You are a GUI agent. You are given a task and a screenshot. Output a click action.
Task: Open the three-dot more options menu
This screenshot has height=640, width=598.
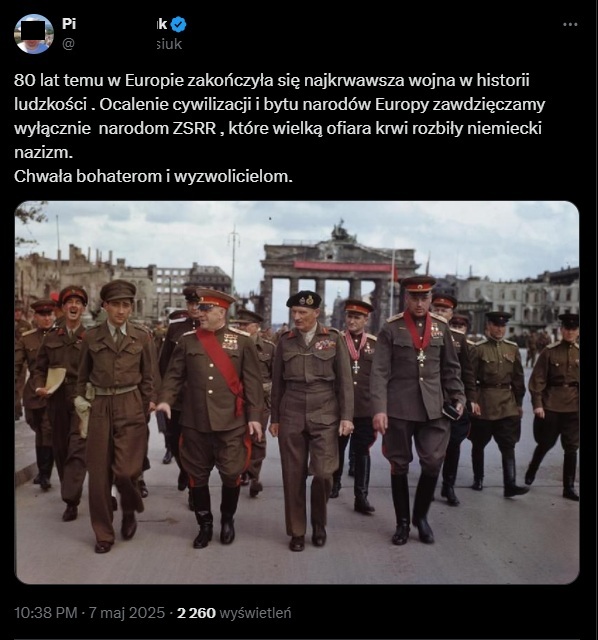click(x=570, y=24)
